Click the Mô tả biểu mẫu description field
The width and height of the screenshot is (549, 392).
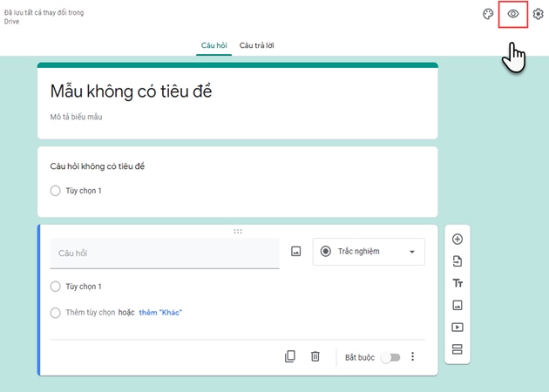[76, 117]
